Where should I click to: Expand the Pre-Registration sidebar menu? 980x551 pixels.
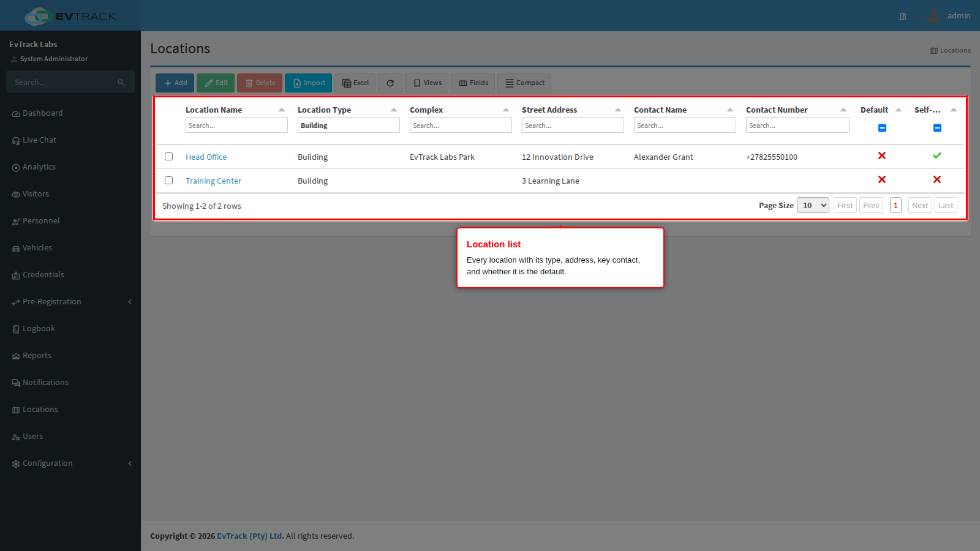pyautogui.click(x=70, y=302)
